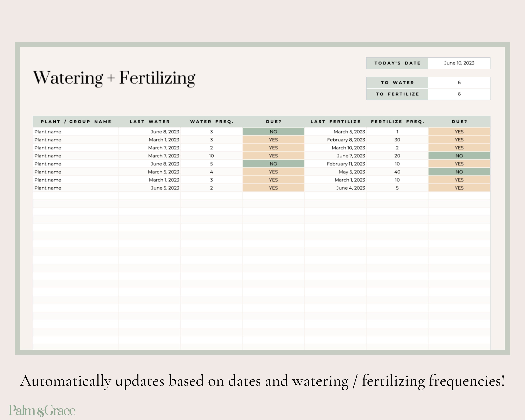This screenshot has height=420, width=525.
Task: Select the NO cell beside June 7, 2023 fertilize
Action: (459, 156)
